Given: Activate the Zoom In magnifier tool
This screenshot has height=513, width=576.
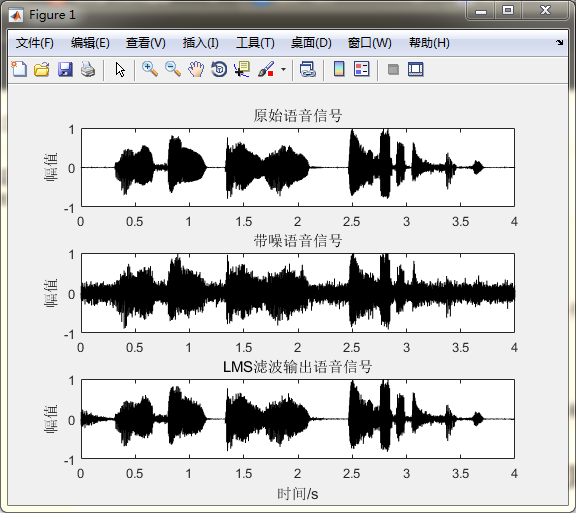Looking at the screenshot, I should [150, 69].
